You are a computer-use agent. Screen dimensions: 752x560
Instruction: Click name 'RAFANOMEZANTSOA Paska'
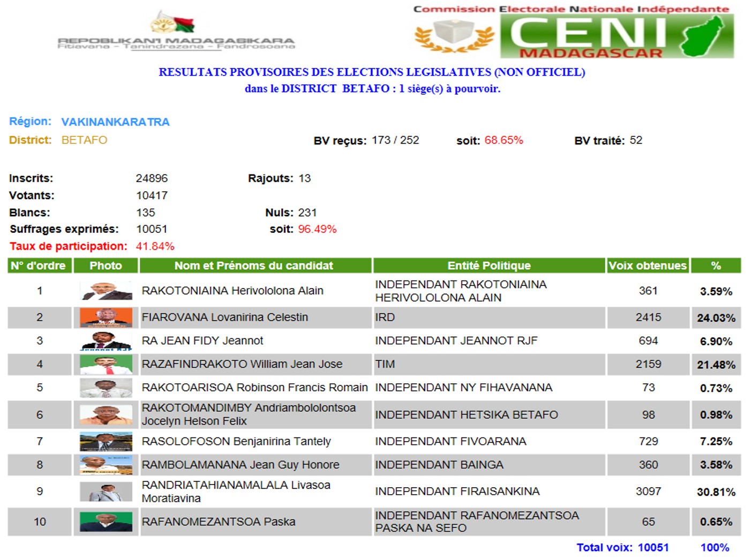click(219, 522)
